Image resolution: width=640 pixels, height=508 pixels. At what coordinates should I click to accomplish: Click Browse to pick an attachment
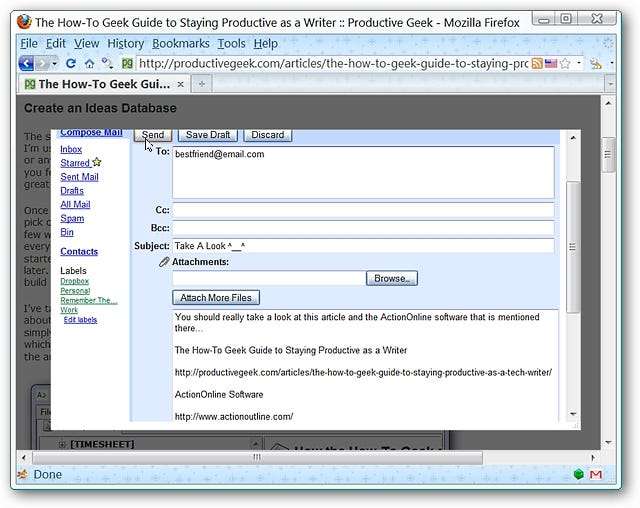(x=391, y=278)
